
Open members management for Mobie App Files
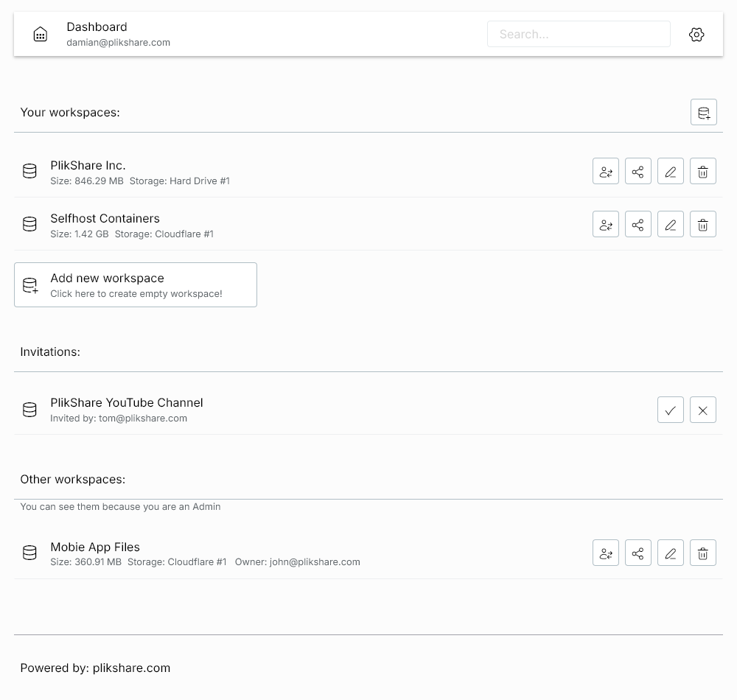click(606, 553)
